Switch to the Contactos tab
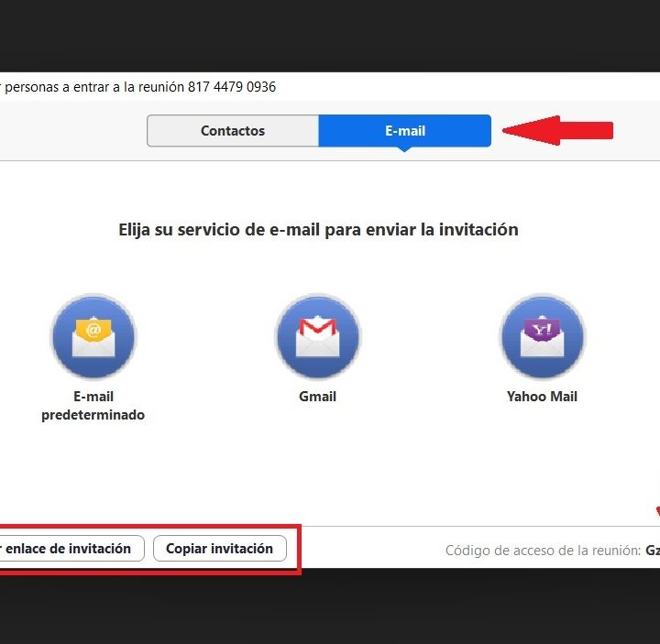The image size is (660, 644). (x=233, y=131)
